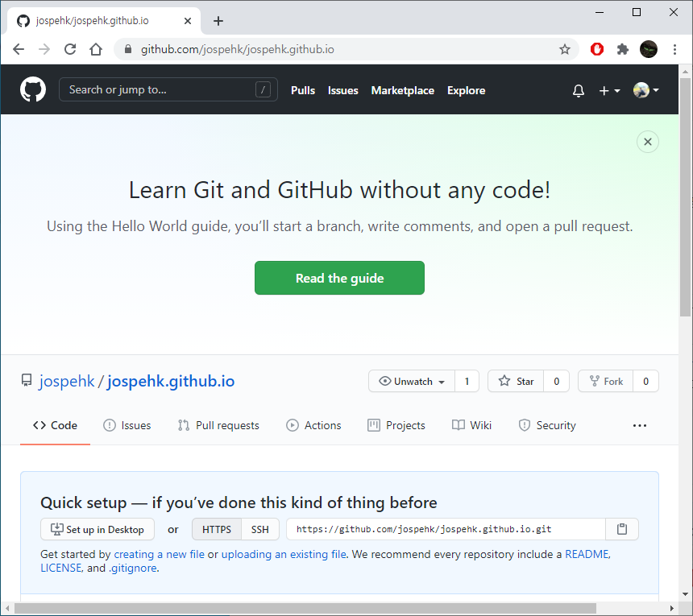Star the repository
Viewport: 693px width, 616px height.
coord(516,381)
